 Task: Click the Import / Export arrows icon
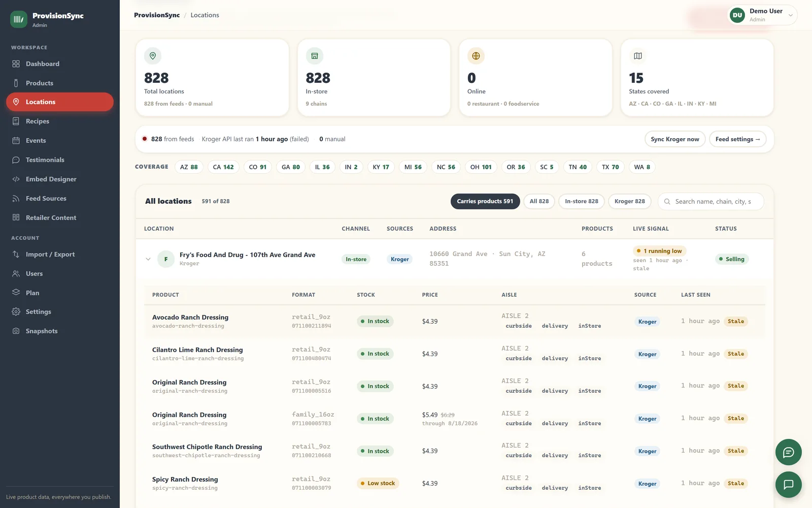point(16,255)
